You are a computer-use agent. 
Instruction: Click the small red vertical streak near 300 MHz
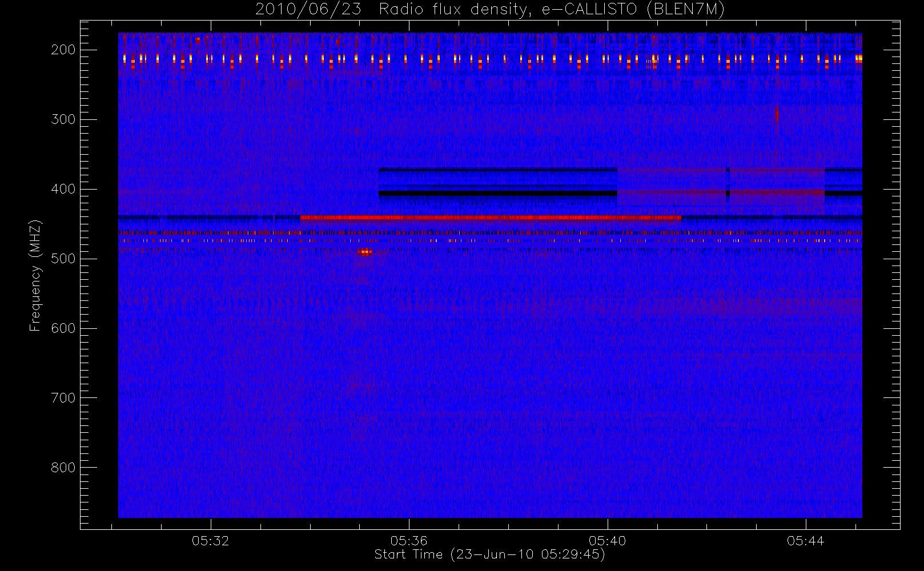tap(777, 115)
